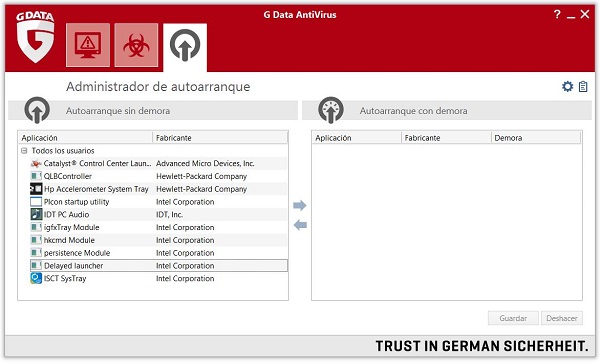Select the PIcon startup utility entry
The width and height of the screenshot is (600, 364).
click(x=158, y=202)
